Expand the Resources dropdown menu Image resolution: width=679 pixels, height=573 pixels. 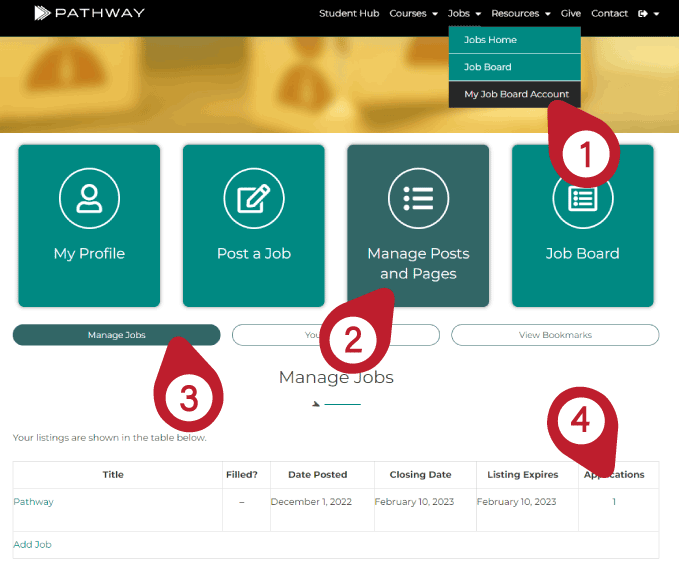(520, 14)
